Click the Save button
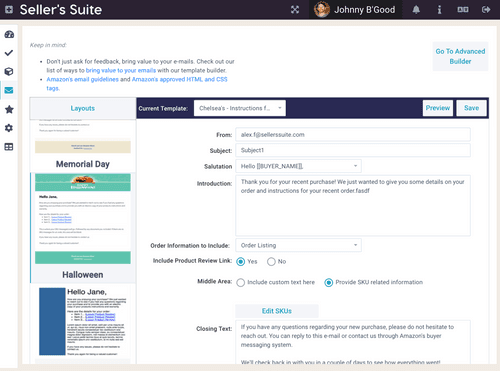Viewport: 500px width, 371px height. tap(471, 108)
